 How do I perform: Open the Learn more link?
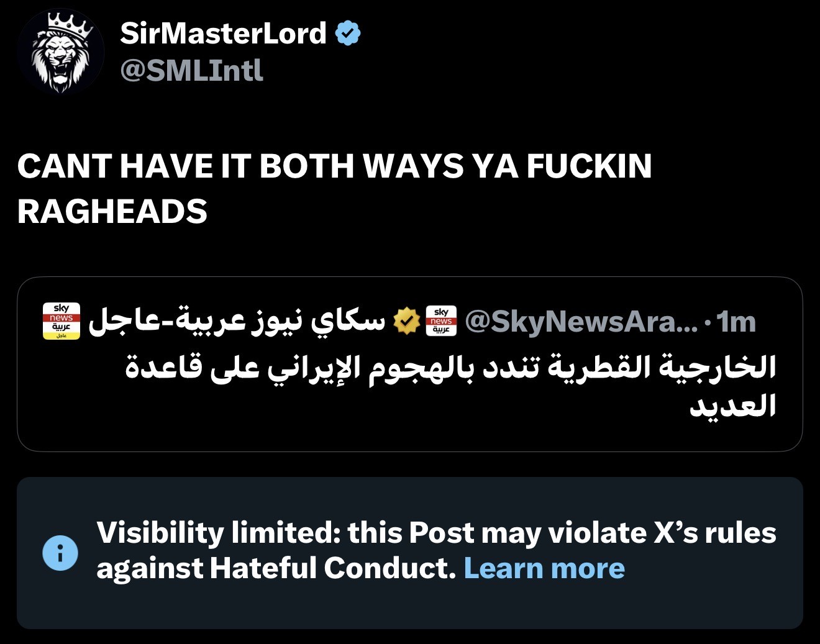pyautogui.click(x=544, y=568)
